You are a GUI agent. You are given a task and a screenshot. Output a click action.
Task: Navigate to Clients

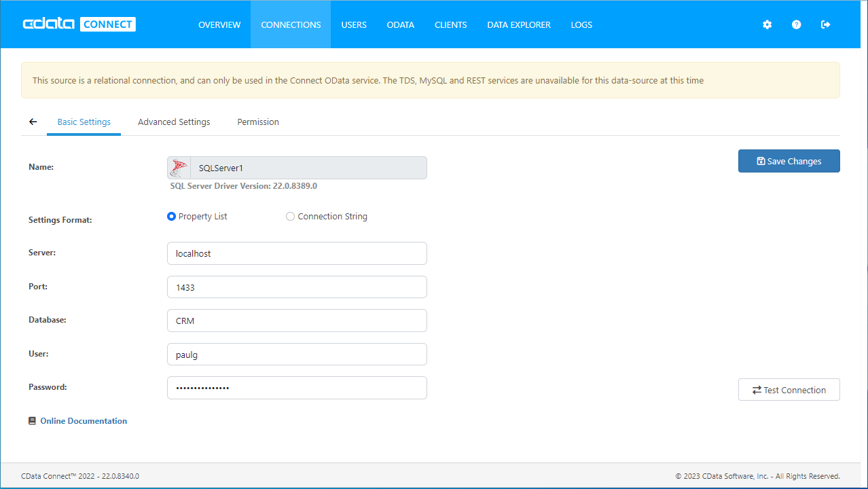click(451, 24)
